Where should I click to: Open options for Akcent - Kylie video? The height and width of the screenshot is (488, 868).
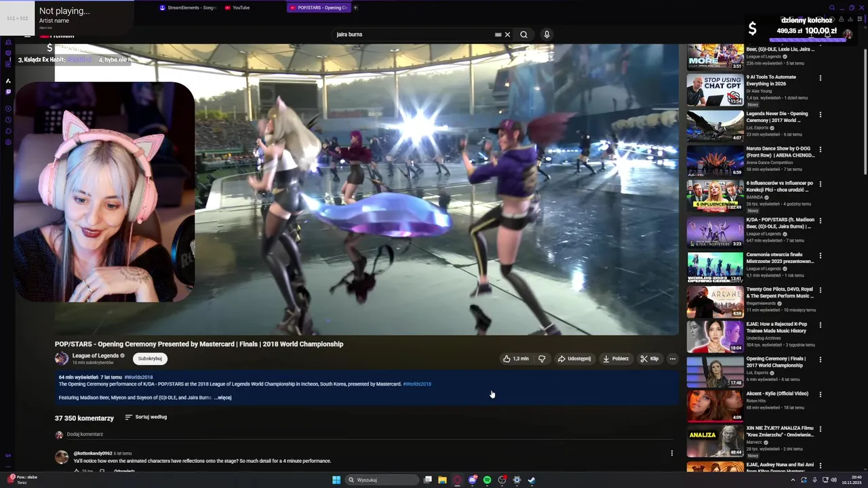820,394
